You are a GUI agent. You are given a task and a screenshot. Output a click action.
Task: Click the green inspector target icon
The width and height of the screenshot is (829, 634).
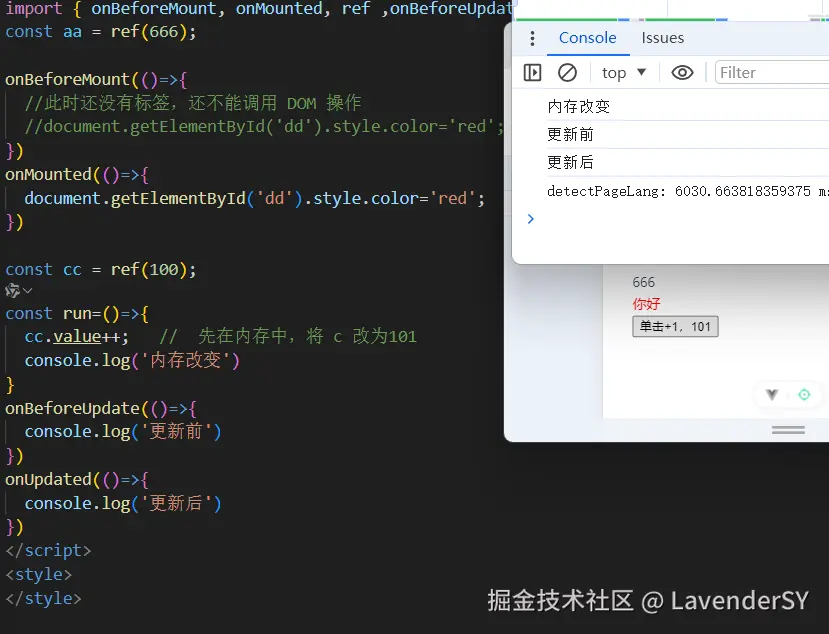pos(804,395)
